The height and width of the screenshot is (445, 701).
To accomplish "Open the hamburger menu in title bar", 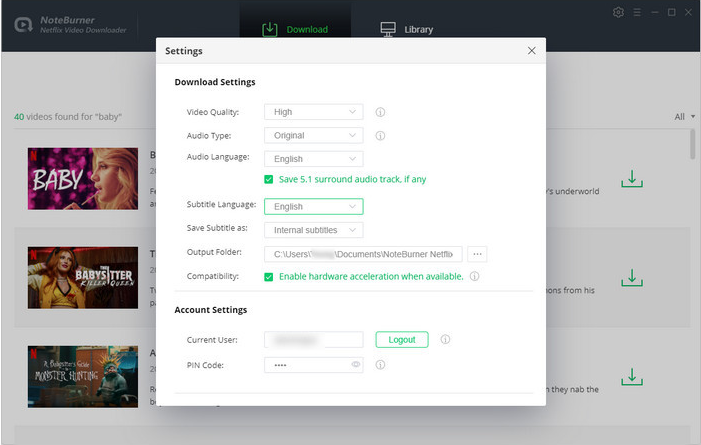I will coord(637,12).
